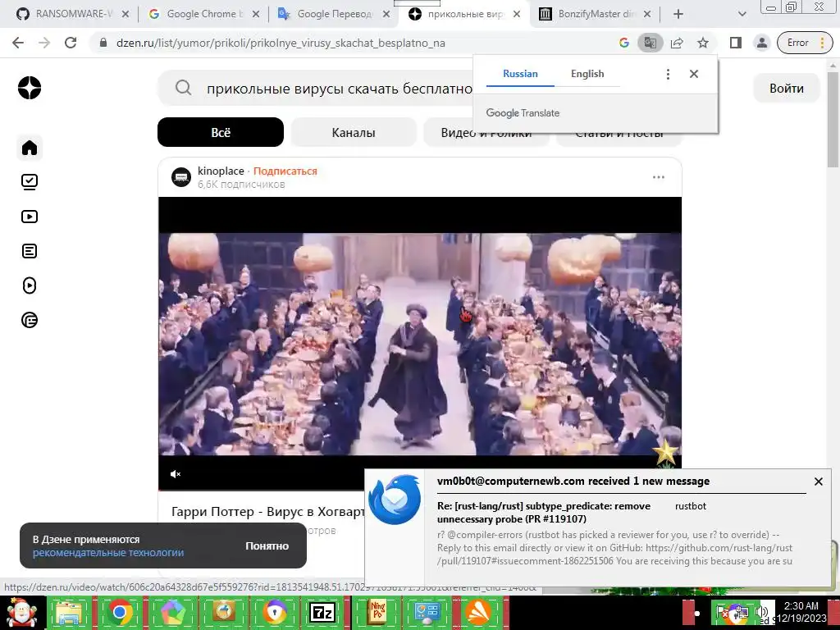Close the Thunderbird new message notification
The height and width of the screenshot is (630, 840).
coord(818,482)
